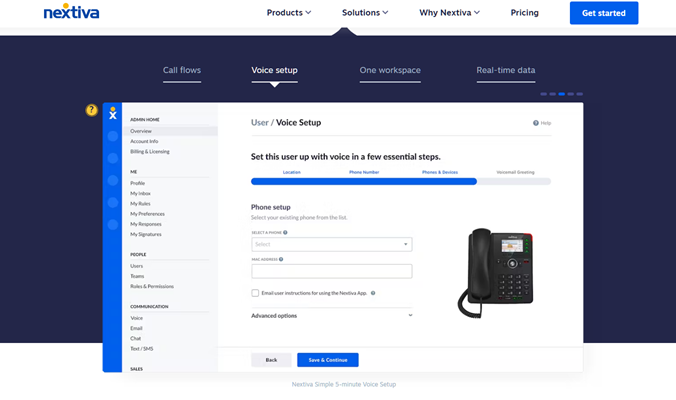
Task: Open the Products dropdown menu
Action: click(x=289, y=13)
